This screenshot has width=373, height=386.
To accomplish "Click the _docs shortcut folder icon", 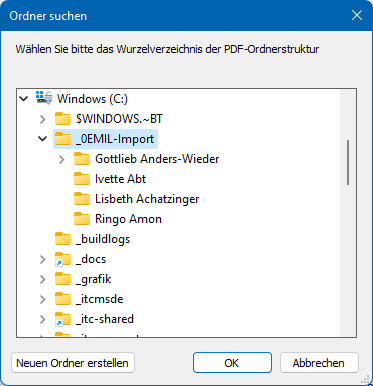I will coord(63,259).
